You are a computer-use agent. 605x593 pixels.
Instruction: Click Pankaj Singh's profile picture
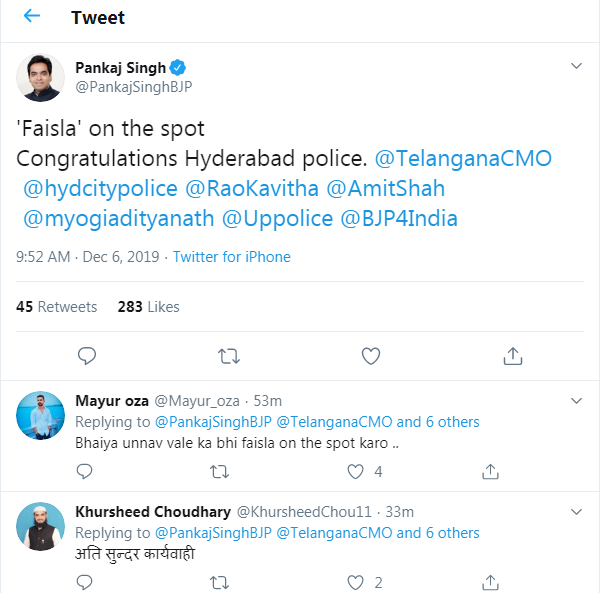pyautogui.click(x=41, y=77)
